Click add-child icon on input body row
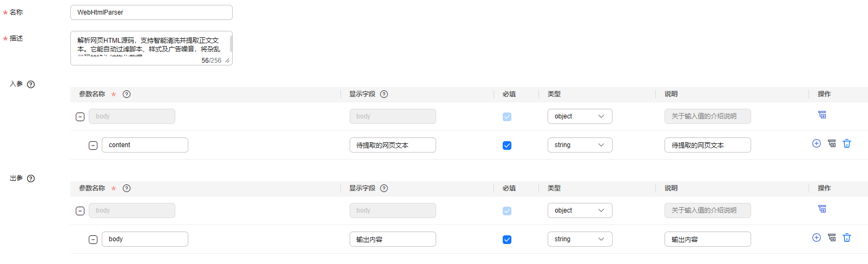The height and width of the screenshot is (264, 868). click(822, 115)
